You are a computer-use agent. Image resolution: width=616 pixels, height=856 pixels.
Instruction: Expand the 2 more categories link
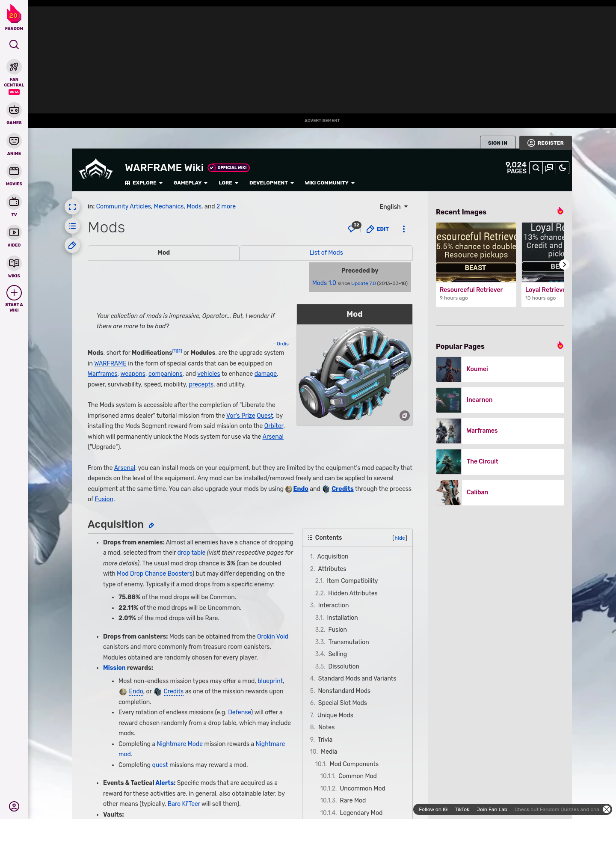226,206
